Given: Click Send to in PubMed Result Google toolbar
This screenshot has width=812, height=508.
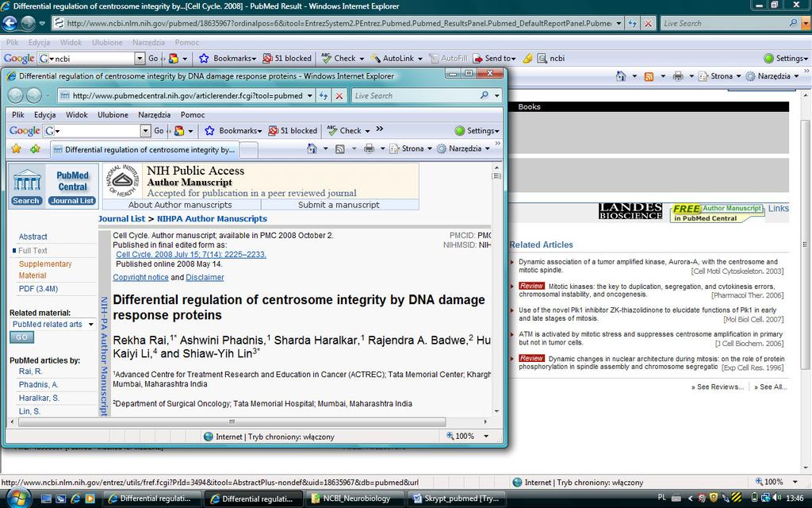Looking at the screenshot, I should 495,59.
